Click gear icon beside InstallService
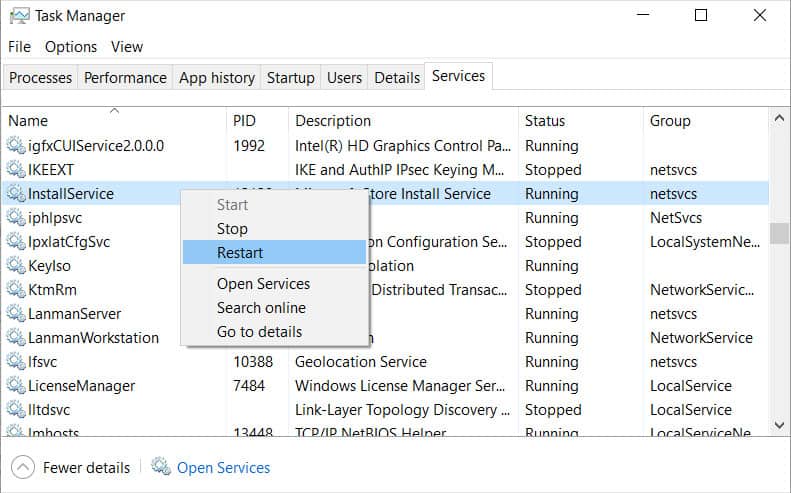Screen dimensions: 791x493 [x=16, y=194]
